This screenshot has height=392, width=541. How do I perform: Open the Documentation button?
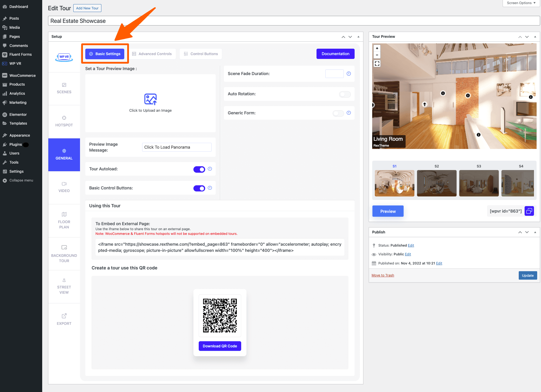(x=336, y=54)
